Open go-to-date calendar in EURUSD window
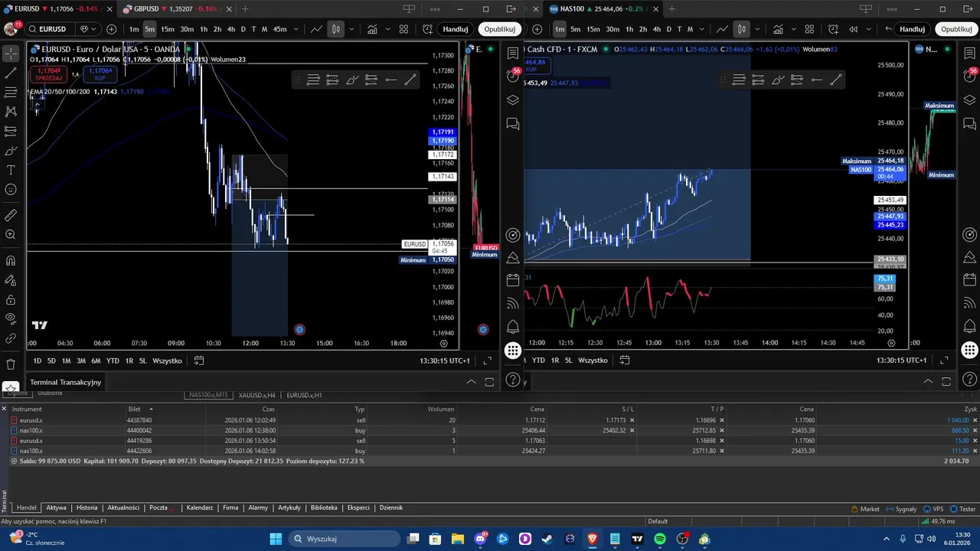 pos(199,360)
